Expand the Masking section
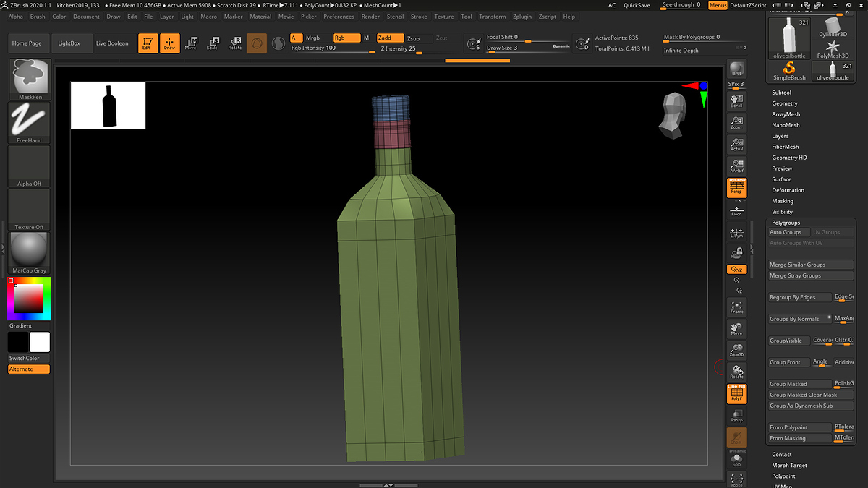Screen dimensions: 868x488 point(782,201)
